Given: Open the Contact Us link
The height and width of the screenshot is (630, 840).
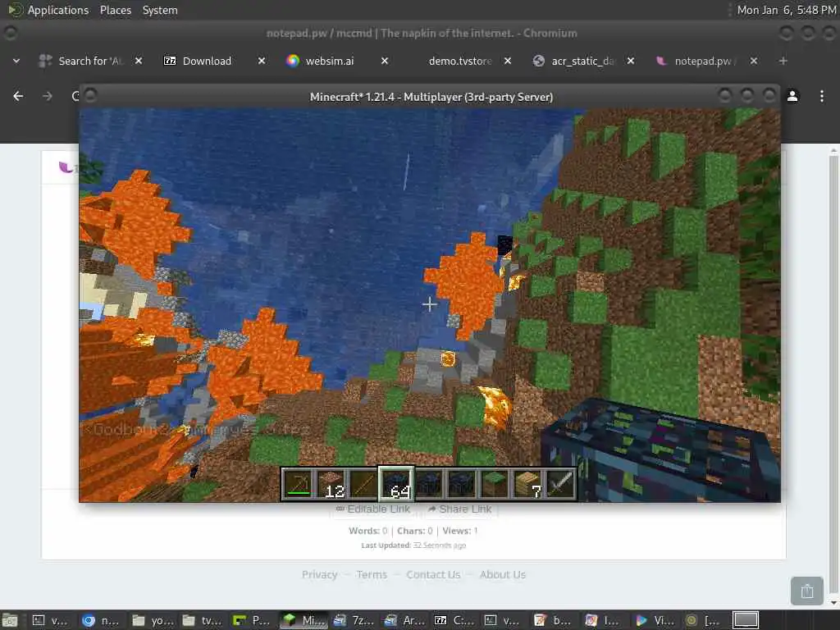Looking at the screenshot, I should coord(433,574).
